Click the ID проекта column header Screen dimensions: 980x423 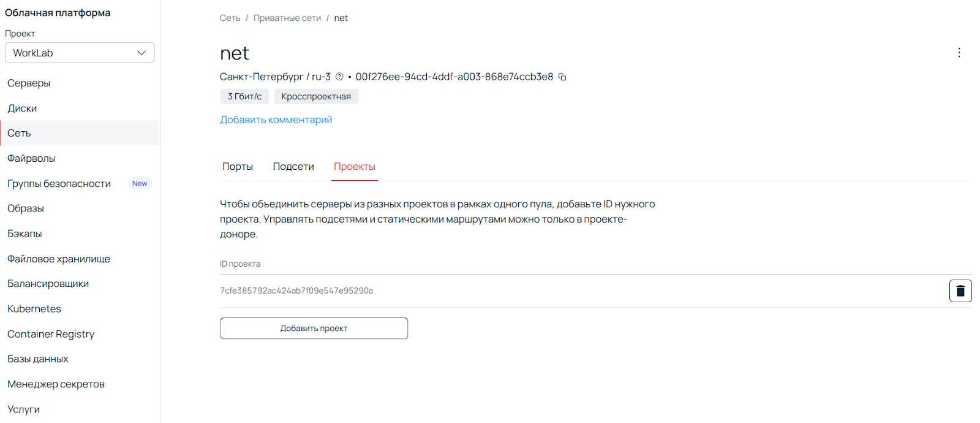[x=240, y=264]
